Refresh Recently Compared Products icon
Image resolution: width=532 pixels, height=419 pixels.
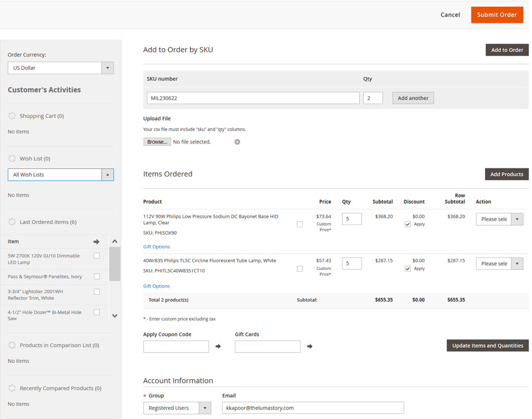(x=12, y=388)
